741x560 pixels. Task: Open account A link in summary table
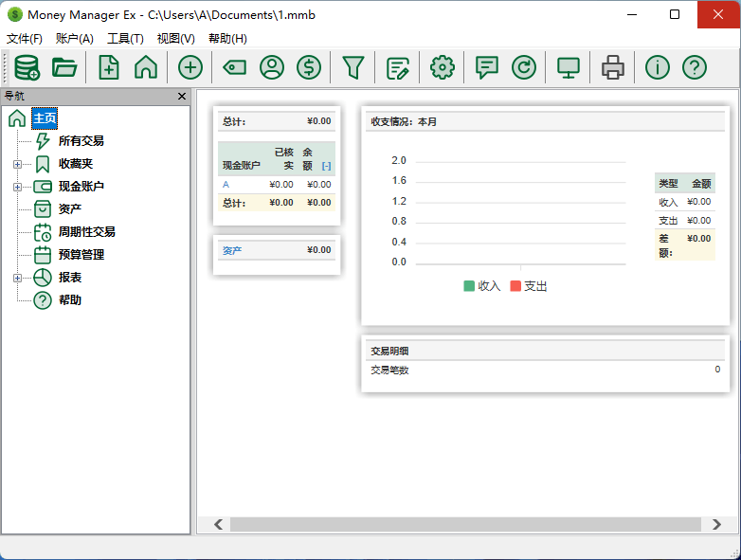(226, 185)
